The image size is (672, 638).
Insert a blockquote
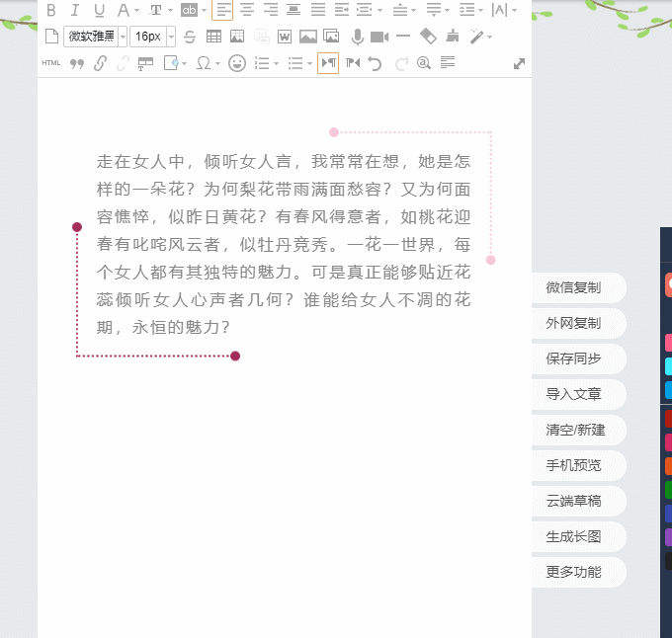coord(77,64)
